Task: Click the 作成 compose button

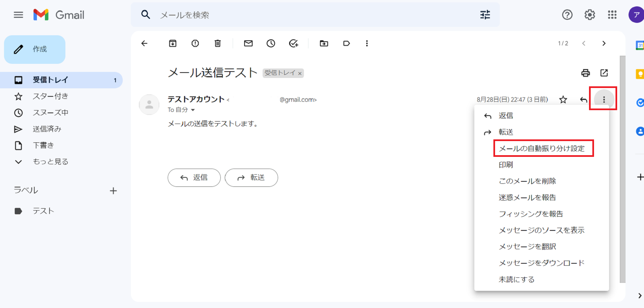Action: (35, 49)
